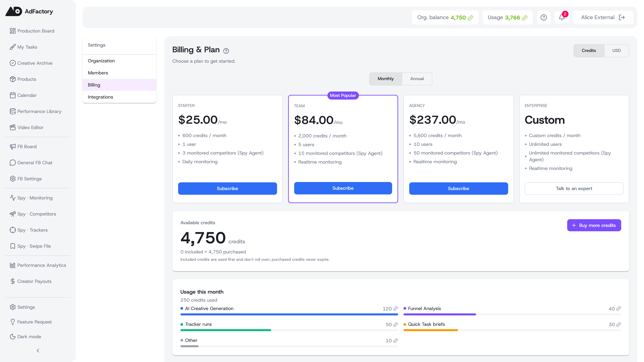Open Spy Monitoring pulse icon
Image resolution: width=644 pixels, height=362 pixels.
tap(13, 198)
